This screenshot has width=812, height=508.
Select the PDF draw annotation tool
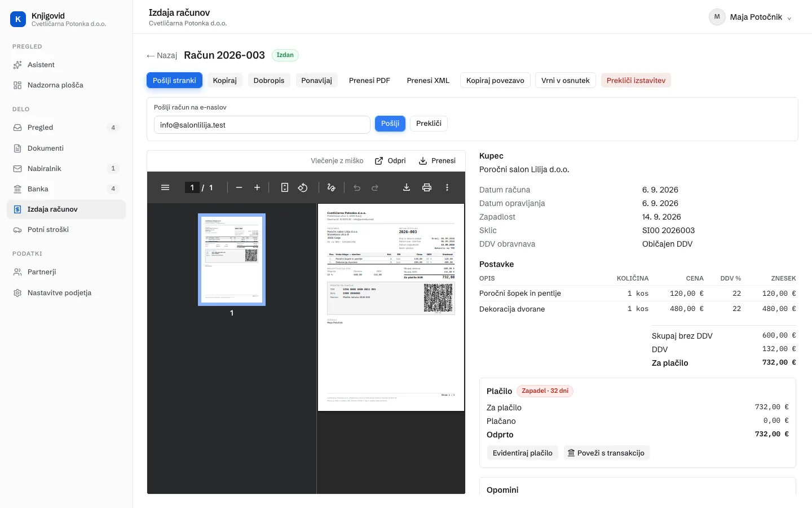(x=332, y=187)
